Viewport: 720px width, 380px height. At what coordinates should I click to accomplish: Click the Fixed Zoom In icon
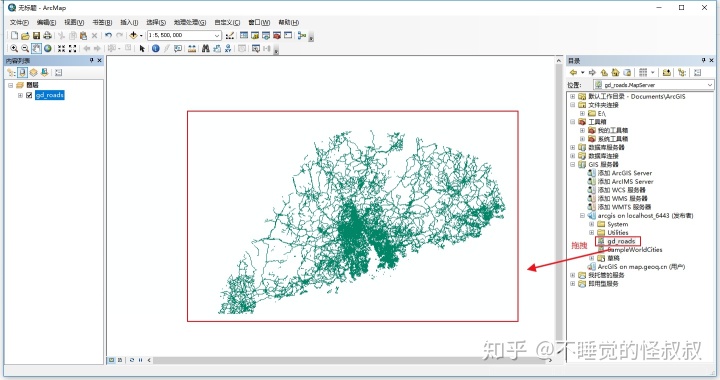click(61, 48)
